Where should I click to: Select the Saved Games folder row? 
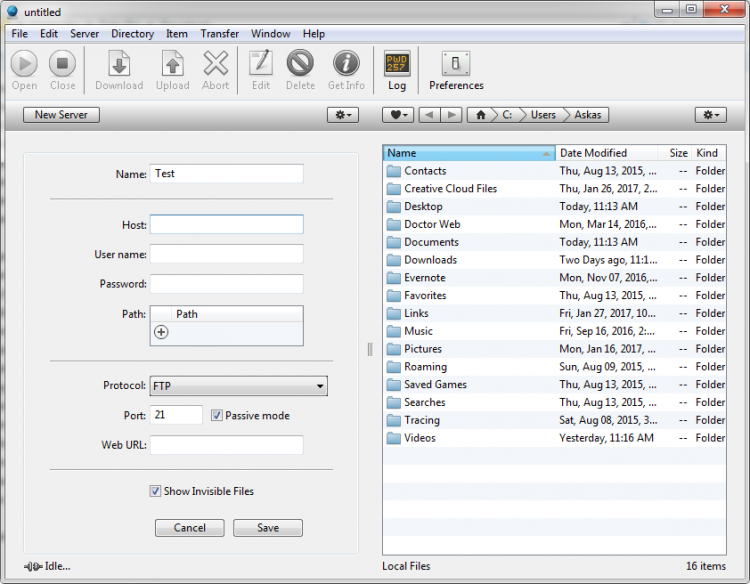pos(555,385)
